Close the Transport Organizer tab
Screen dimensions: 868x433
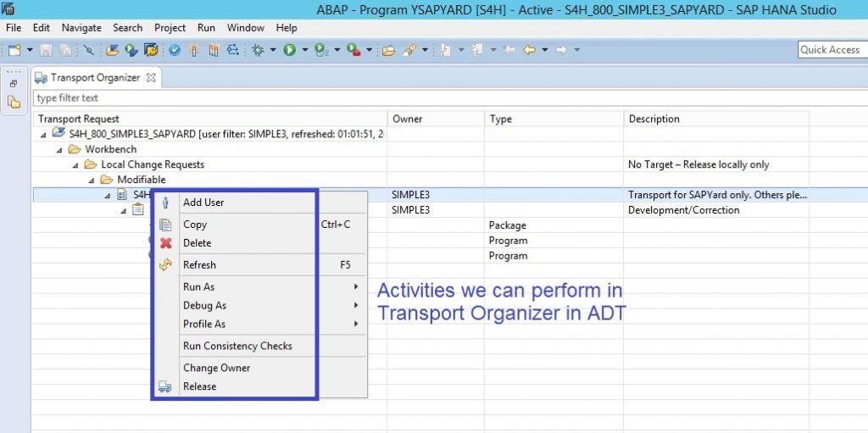click(x=151, y=78)
